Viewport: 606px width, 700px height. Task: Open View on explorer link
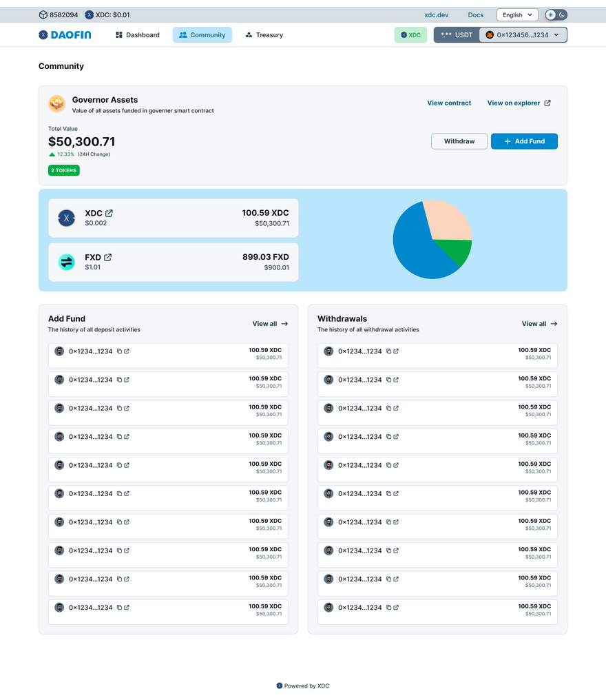pyautogui.click(x=519, y=103)
